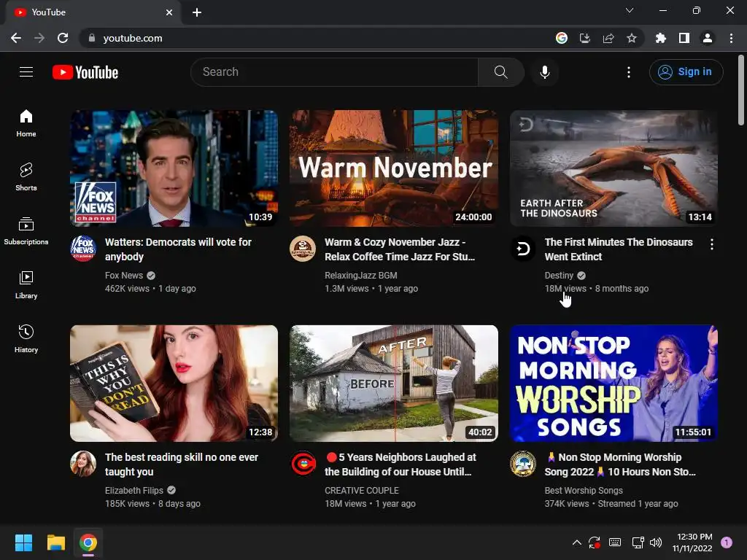
Task: Select the YouTube browser tab
Action: pyautogui.click(x=93, y=12)
